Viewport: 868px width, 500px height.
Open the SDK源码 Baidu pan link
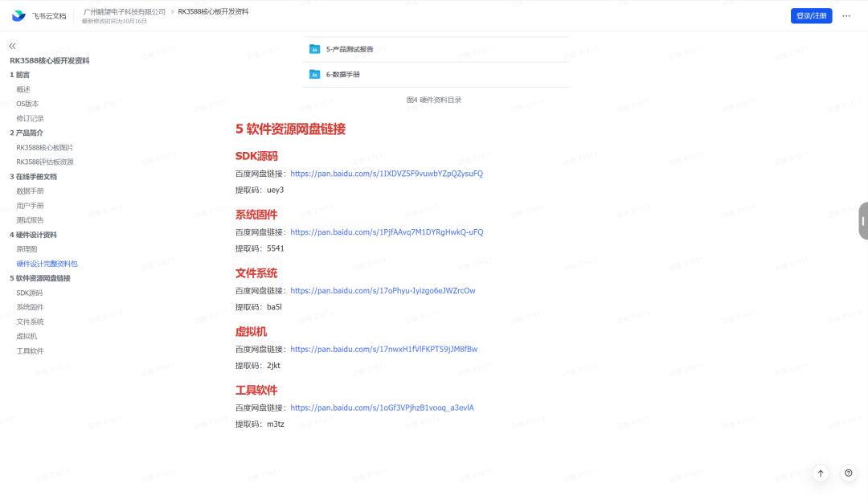coord(386,173)
